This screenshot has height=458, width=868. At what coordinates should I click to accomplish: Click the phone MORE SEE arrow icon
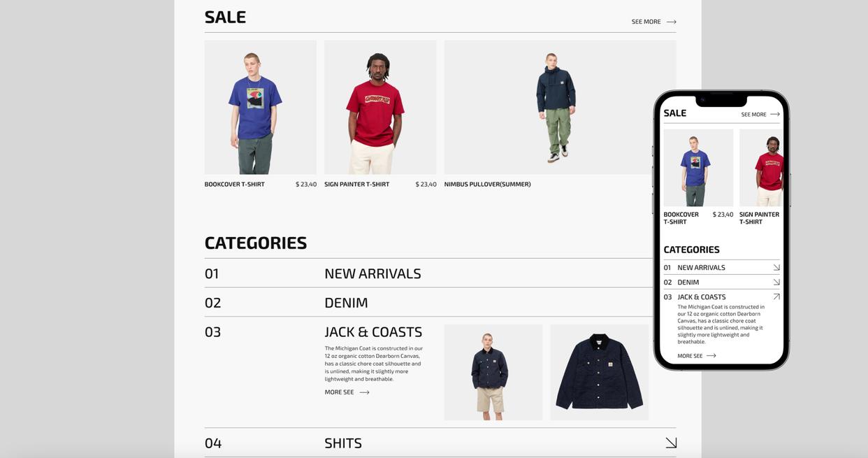(711, 356)
